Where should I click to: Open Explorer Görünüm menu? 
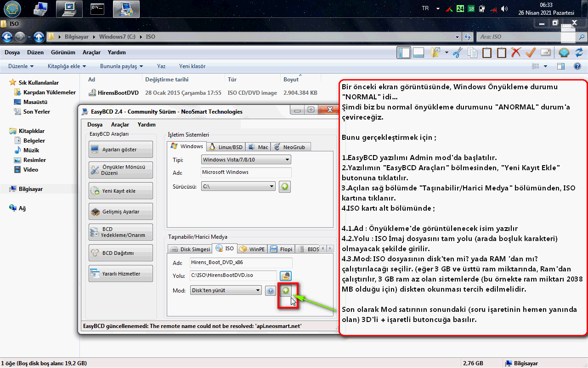(x=63, y=52)
